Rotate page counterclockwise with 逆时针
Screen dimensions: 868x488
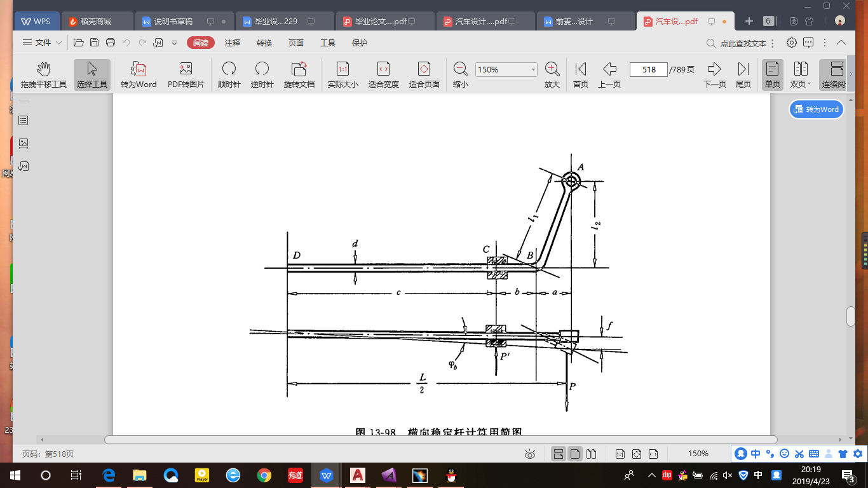click(262, 75)
